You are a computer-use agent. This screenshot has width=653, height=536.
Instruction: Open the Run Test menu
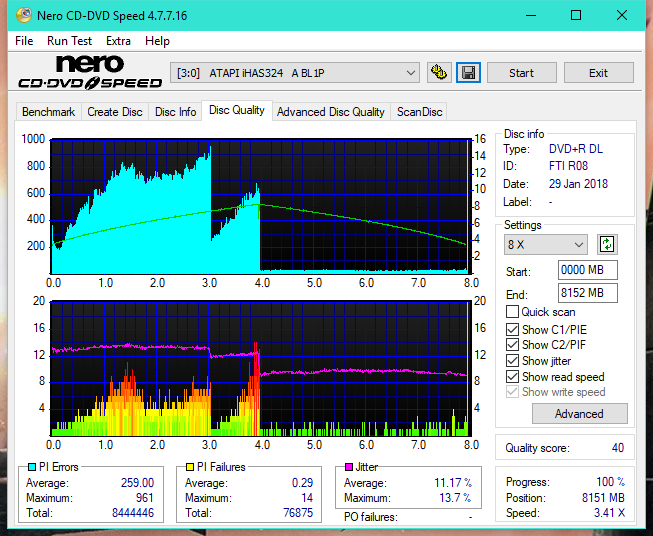pyautogui.click(x=69, y=41)
